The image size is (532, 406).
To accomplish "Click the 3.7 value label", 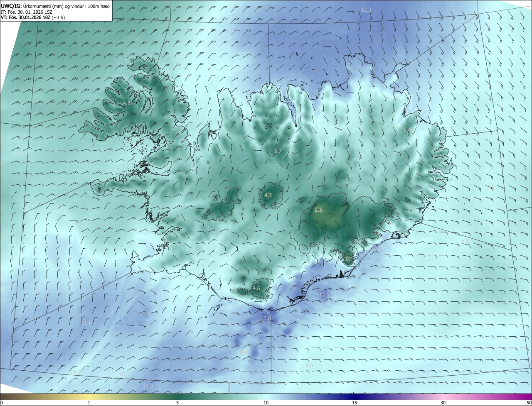I will tap(348, 259).
